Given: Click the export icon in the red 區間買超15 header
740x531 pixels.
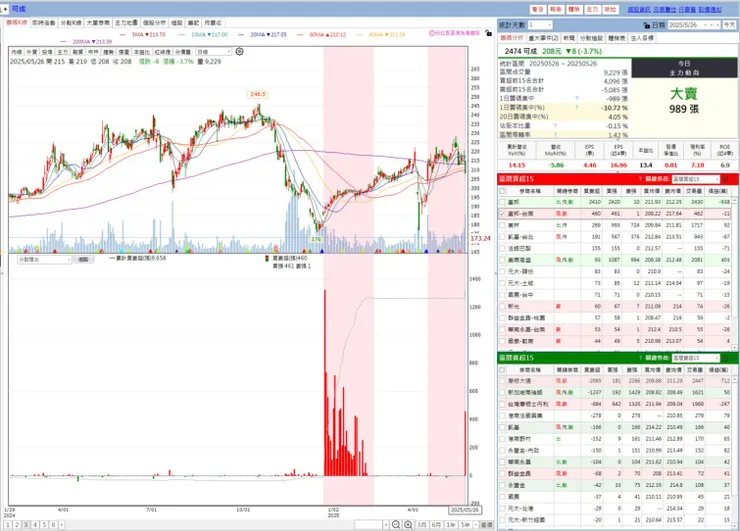Looking at the screenshot, I should point(725,179).
